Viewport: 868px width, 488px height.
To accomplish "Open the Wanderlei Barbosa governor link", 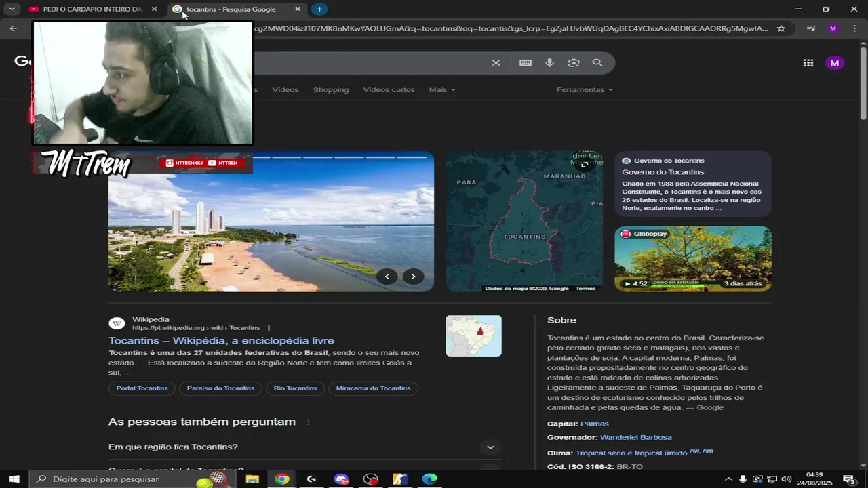I will tap(636, 438).
